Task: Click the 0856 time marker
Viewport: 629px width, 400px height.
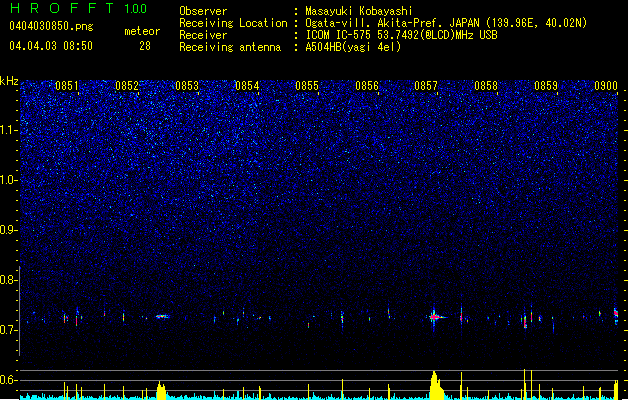Action: pos(367,86)
